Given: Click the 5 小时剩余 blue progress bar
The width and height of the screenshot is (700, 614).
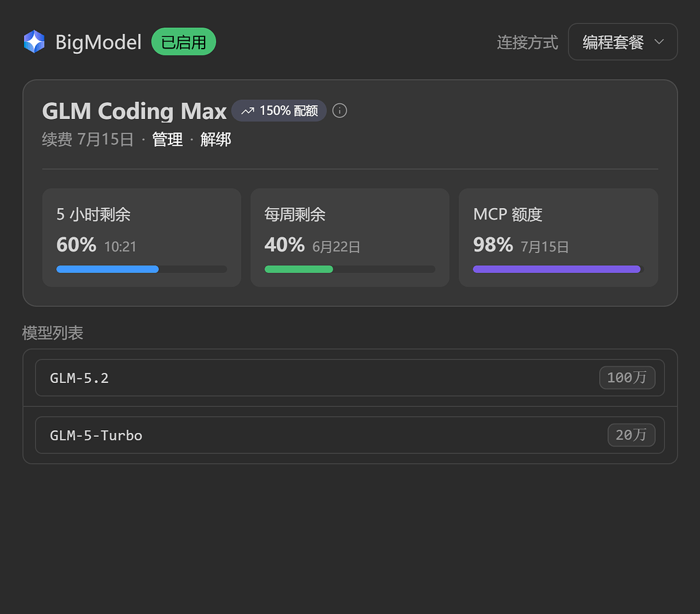Looking at the screenshot, I should click(x=142, y=269).
